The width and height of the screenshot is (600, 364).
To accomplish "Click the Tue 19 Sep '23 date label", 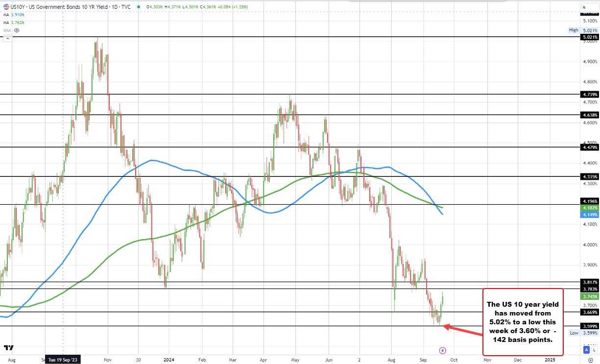I will pyautogui.click(x=62, y=360).
